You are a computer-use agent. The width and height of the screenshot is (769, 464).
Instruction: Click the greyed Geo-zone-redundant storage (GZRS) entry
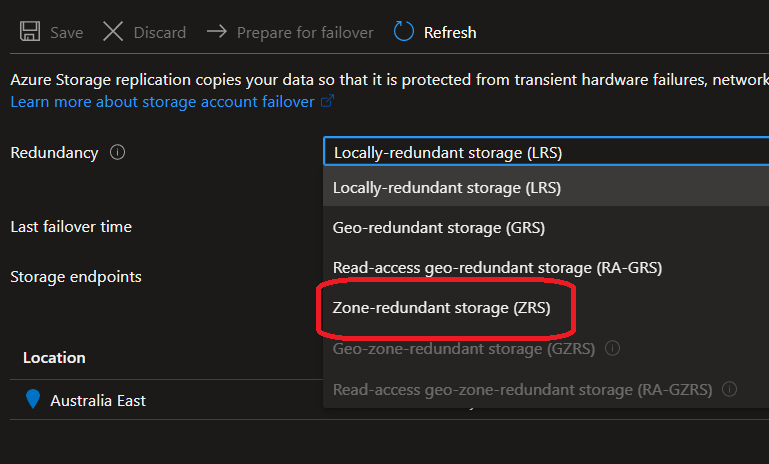[463, 349]
